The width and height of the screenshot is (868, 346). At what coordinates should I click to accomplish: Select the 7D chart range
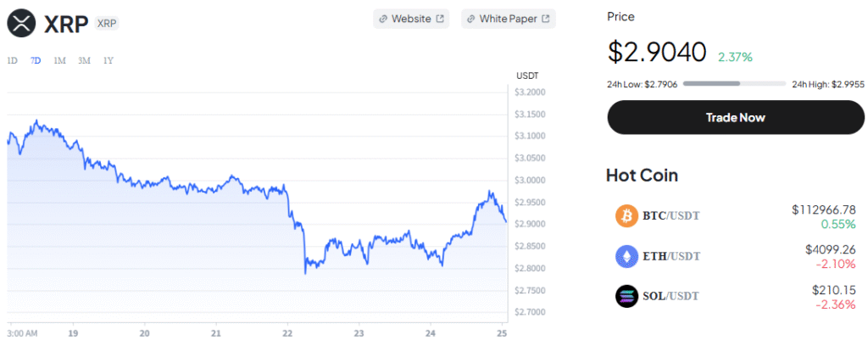[36, 60]
